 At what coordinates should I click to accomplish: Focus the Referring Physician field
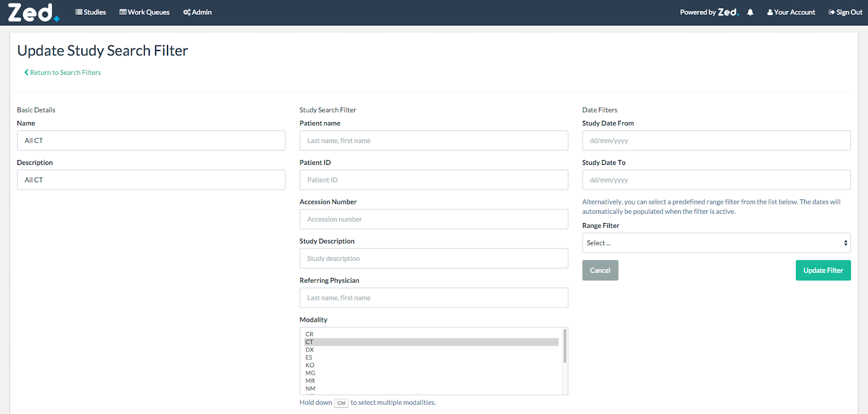click(x=433, y=298)
